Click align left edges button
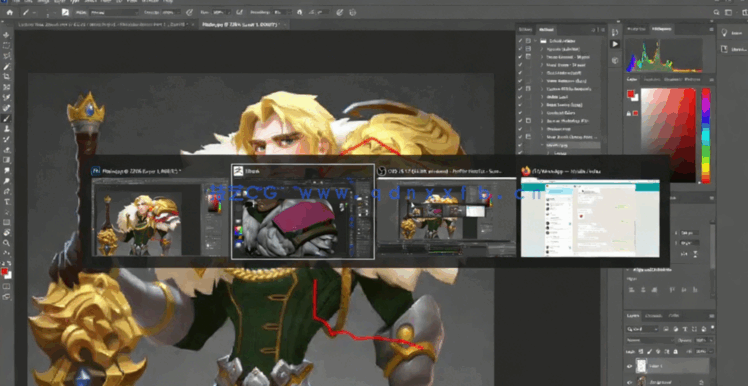 click(632, 290)
